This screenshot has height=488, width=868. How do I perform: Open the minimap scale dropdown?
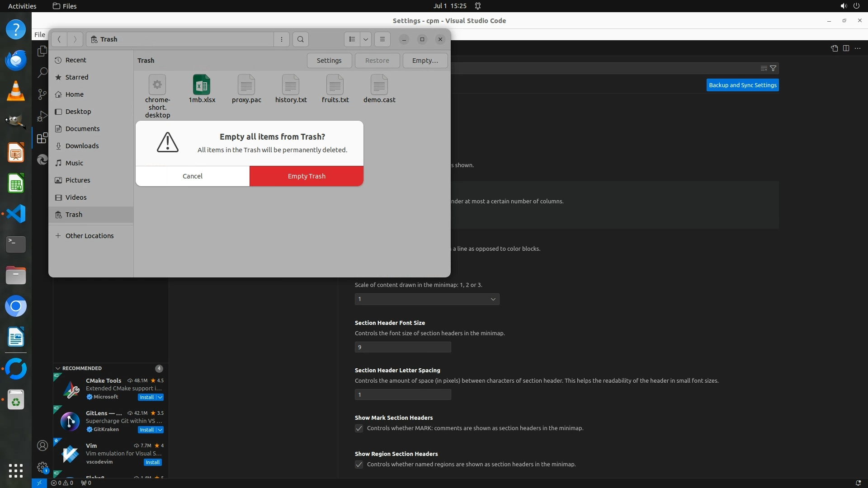427,299
